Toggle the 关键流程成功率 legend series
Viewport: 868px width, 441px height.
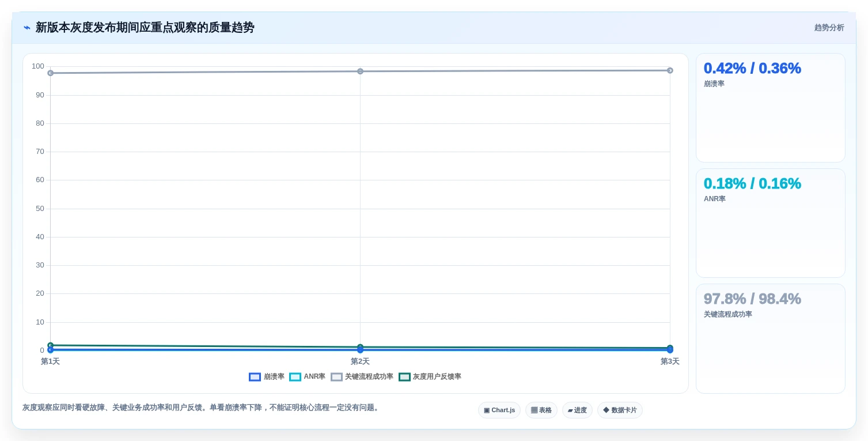click(x=362, y=376)
